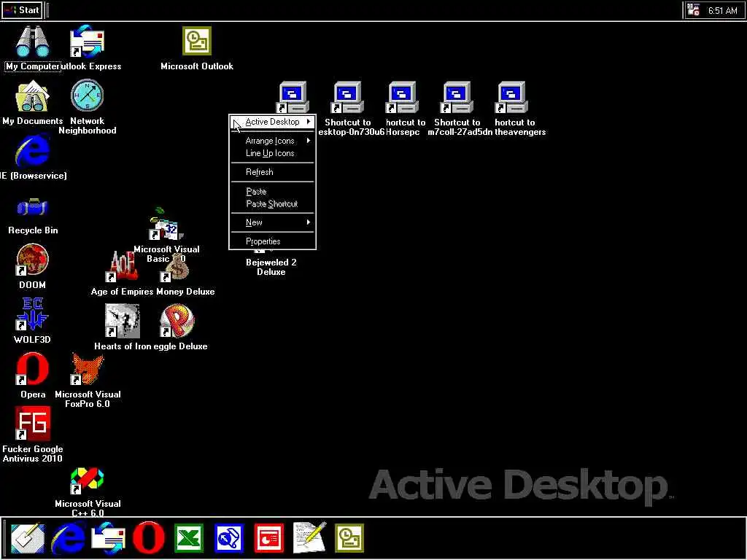747x560 pixels.
Task: Select the My Computer desktop icon
Action: click(x=32, y=42)
